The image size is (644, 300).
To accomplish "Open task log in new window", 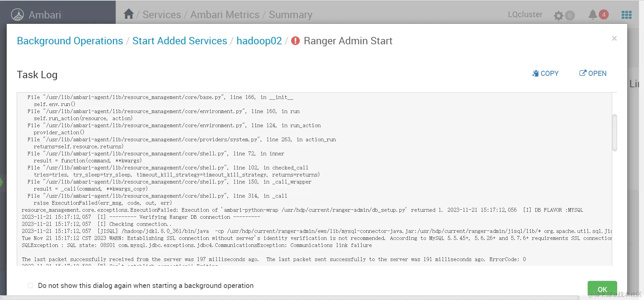I will click(593, 73).
